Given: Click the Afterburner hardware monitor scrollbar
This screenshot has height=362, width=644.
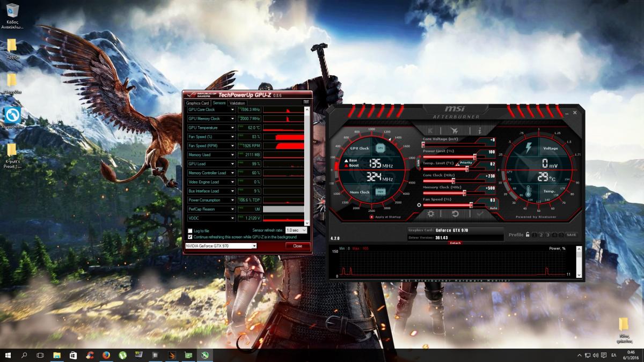Looking at the screenshot, I should click(579, 262).
